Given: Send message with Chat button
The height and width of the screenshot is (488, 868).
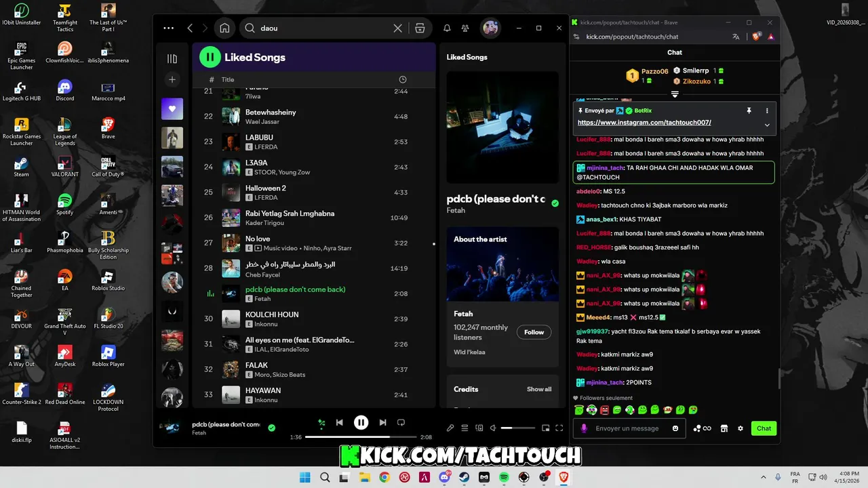Looking at the screenshot, I should pos(764,428).
